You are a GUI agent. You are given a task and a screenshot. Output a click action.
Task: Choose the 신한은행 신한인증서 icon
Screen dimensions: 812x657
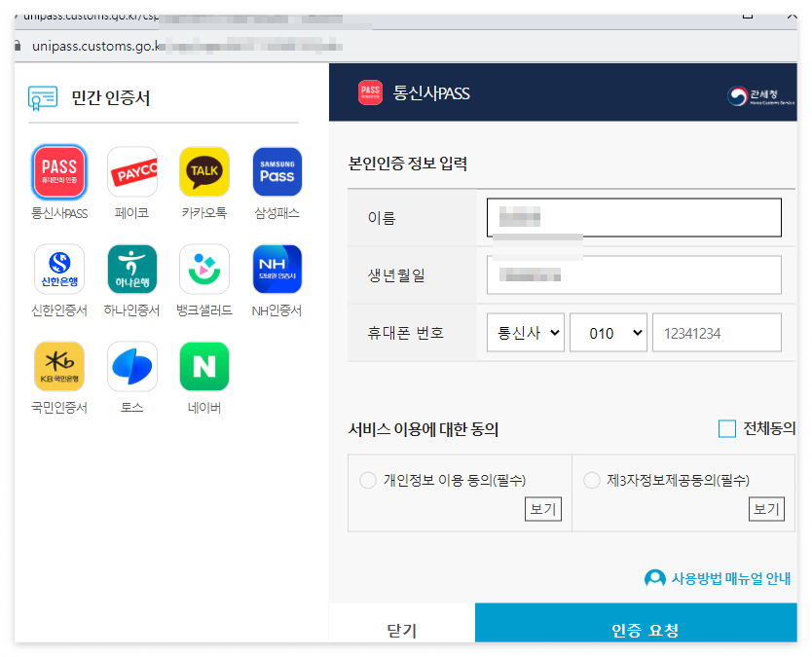coord(59,270)
